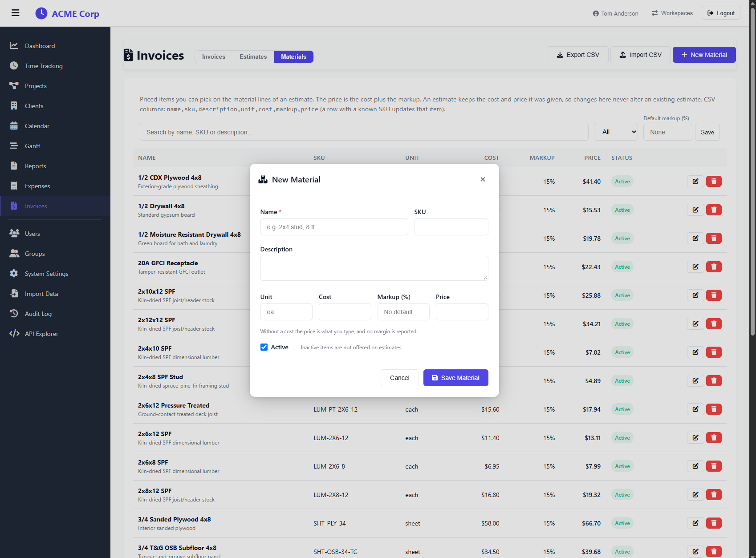
Task: Open Gantt in sidebar
Action: pos(55,146)
